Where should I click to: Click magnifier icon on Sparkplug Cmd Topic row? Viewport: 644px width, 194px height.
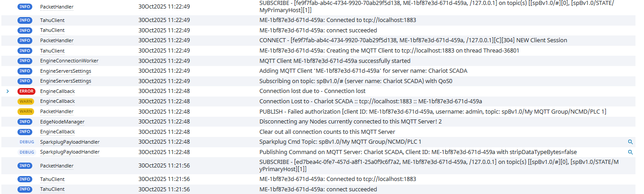(x=630, y=142)
